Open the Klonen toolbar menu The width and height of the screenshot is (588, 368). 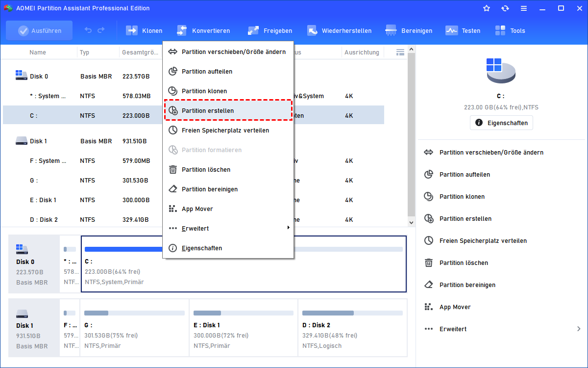[x=144, y=30]
